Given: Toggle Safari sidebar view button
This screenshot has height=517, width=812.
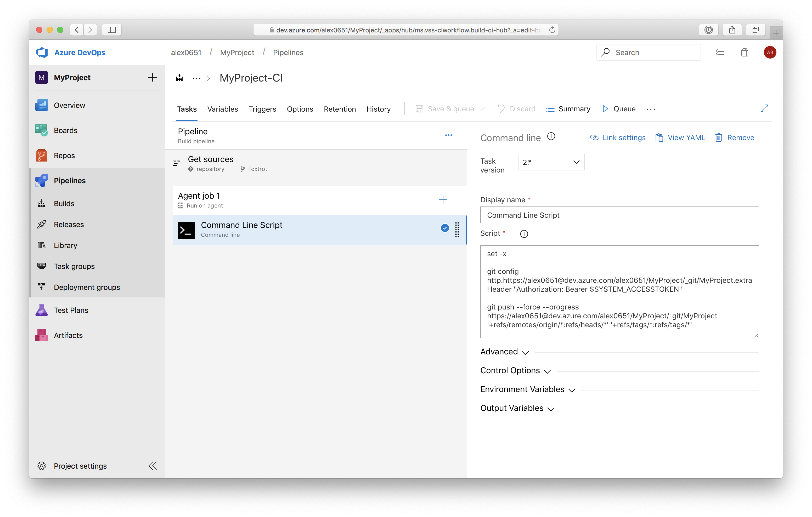Looking at the screenshot, I should pos(112,30).
